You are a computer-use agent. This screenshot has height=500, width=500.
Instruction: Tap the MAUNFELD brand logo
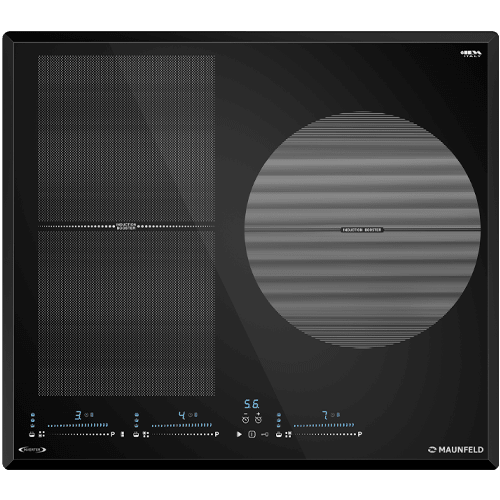point(456,450)
